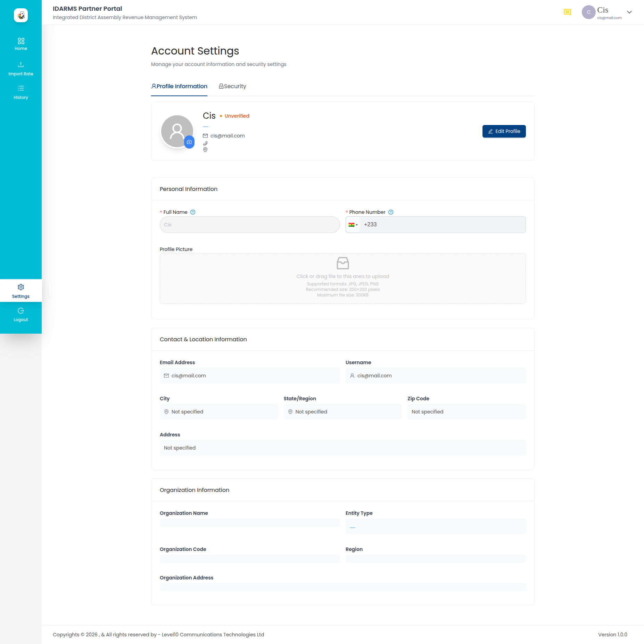The height and width of the screenshot is (644, 644).
Task: Click the Entity Type field
Action: (x=436, y=526)
